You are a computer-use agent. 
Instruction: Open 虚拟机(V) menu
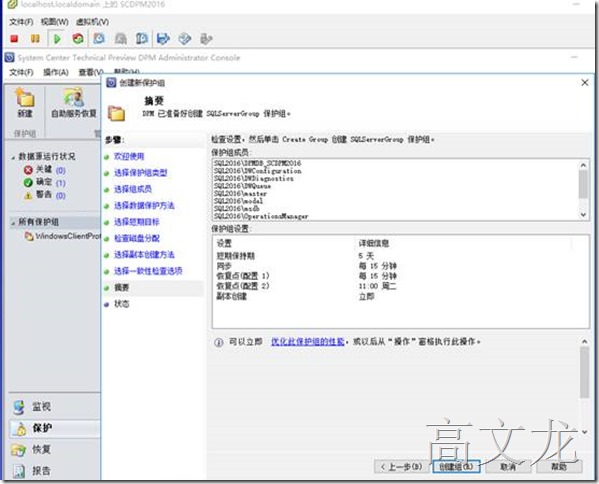click(92, 22)
